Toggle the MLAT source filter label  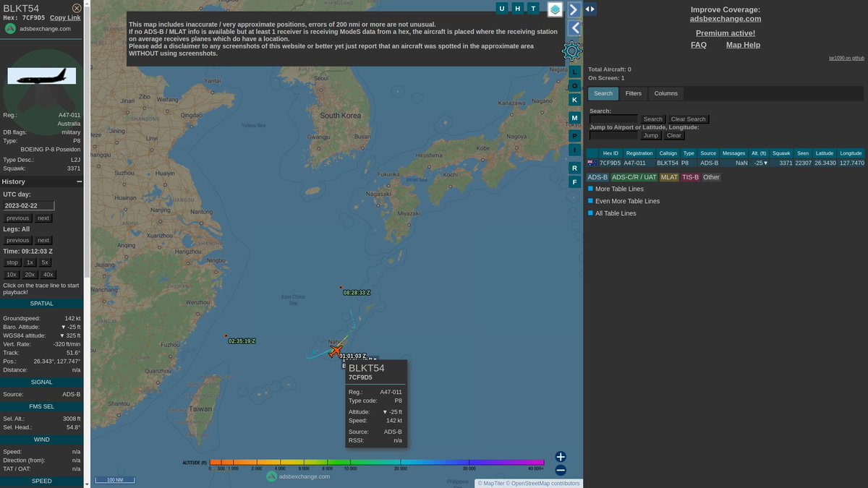[669, 177]
